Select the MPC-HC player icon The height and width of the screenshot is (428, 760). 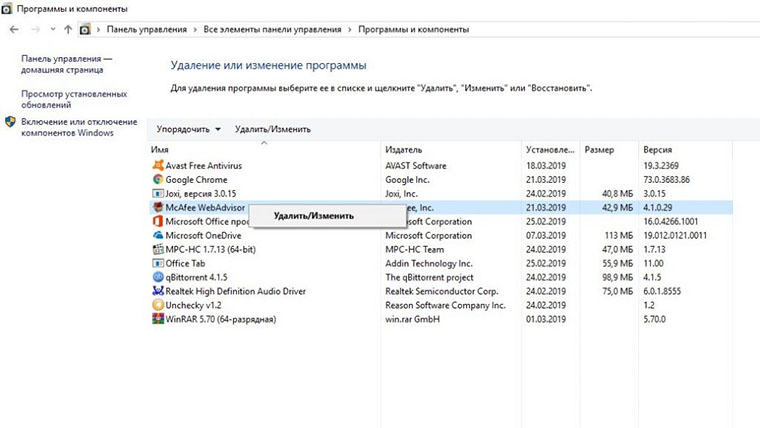coord(158,249)
